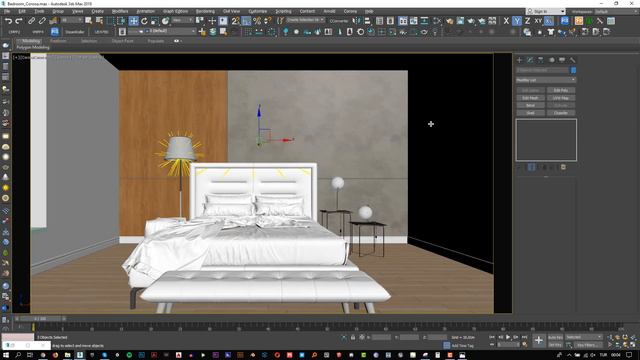This screenshot has height=360, width=640.
Task: Go to the start frame
Action: pos(492,337)
